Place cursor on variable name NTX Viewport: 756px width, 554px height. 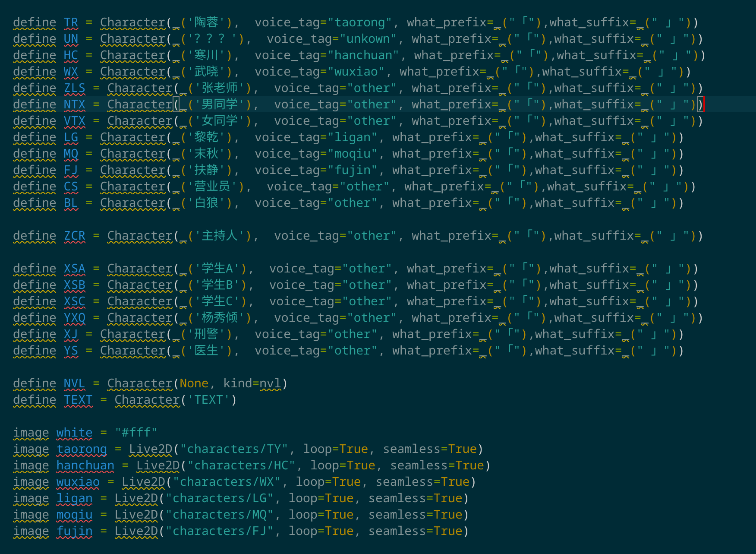tap(74, 104)
